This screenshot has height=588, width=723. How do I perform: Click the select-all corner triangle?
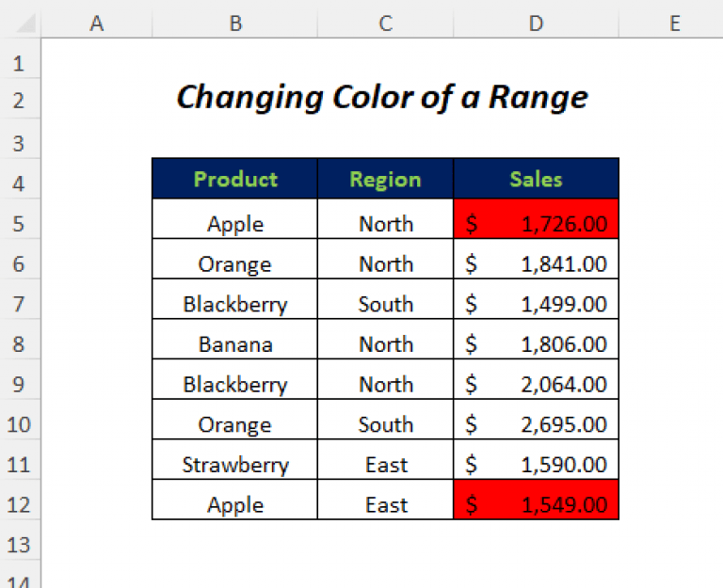pos(25,24)
